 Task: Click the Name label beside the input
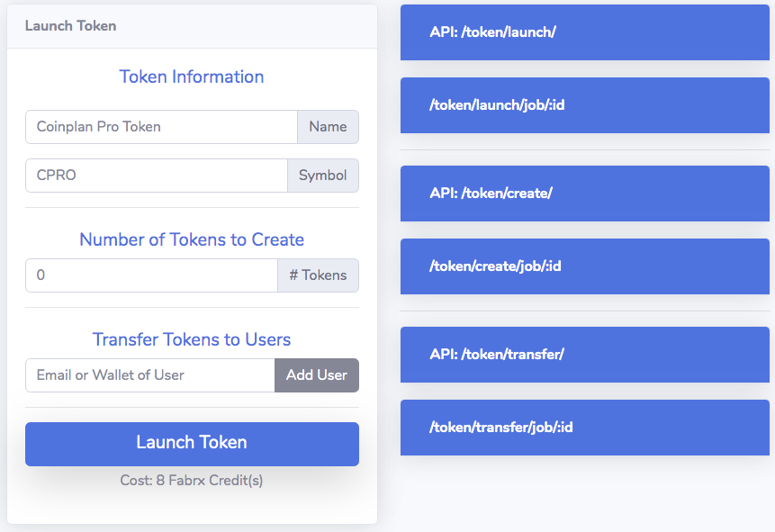[x=328, y=127]
